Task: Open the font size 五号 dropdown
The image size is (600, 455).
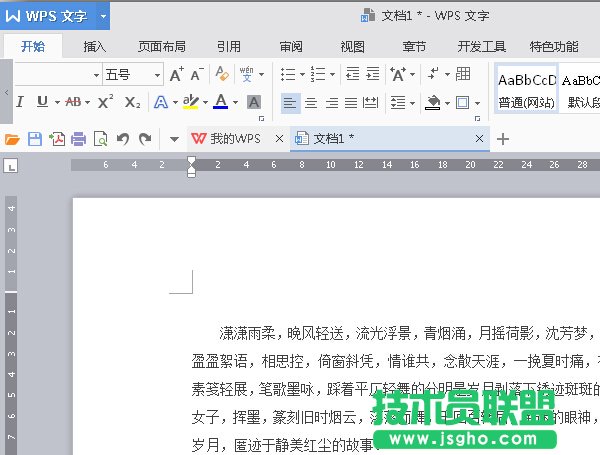Action: pos(157,75)
